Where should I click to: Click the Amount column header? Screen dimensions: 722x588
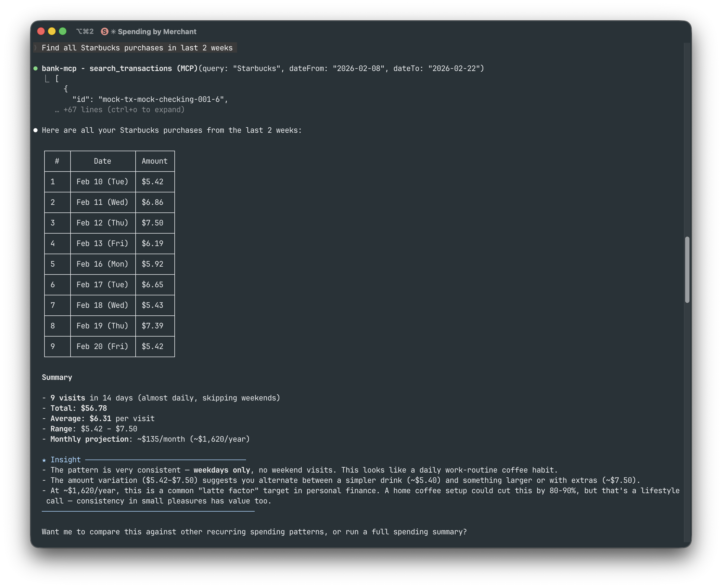coord(155,161)
